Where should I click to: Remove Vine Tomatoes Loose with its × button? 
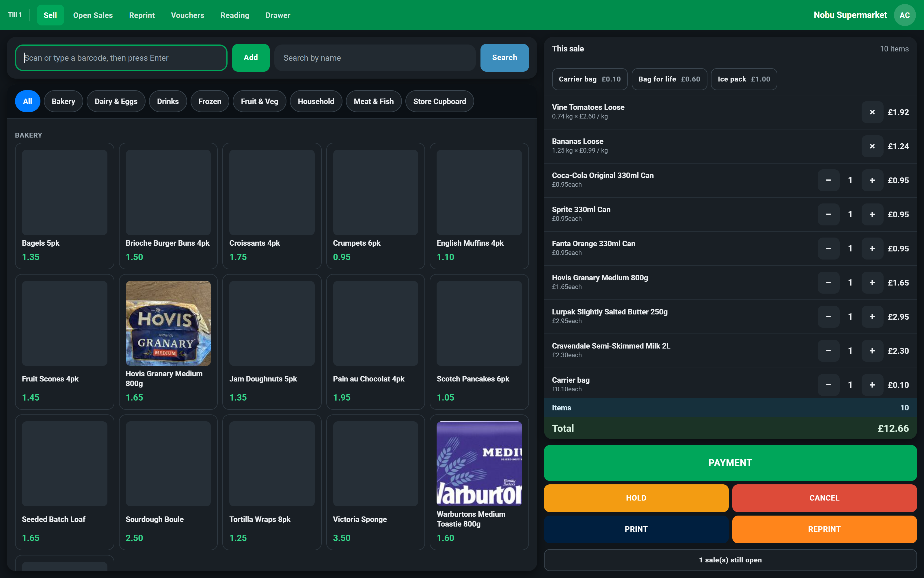[872, 112]
